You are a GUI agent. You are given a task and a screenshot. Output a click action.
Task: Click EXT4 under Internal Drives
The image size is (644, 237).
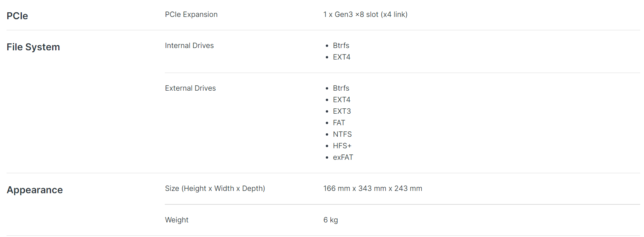coord(342,57)
